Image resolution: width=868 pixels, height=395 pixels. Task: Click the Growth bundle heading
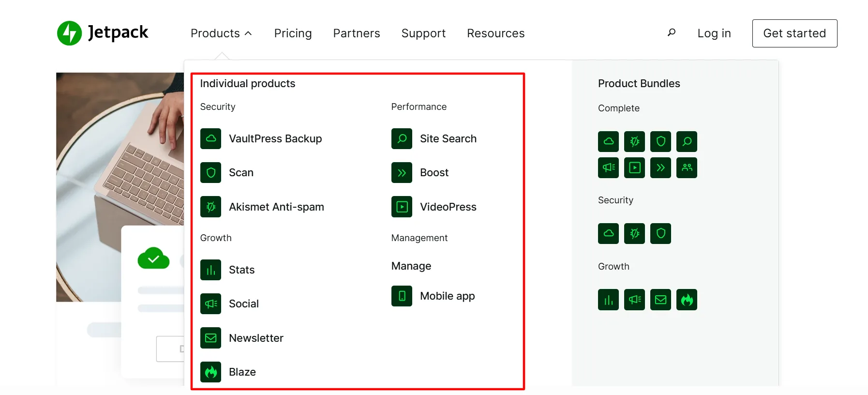[614, 267]
